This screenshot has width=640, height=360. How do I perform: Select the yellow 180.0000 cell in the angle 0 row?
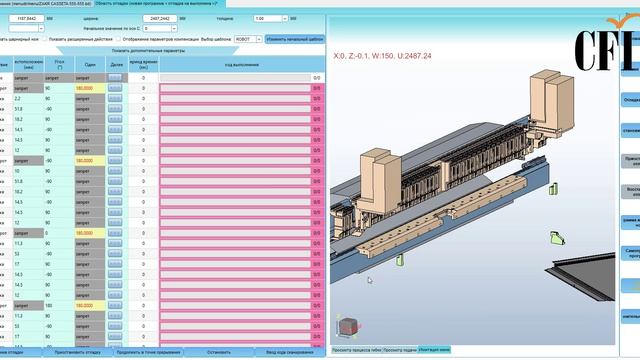coord(90,233)
